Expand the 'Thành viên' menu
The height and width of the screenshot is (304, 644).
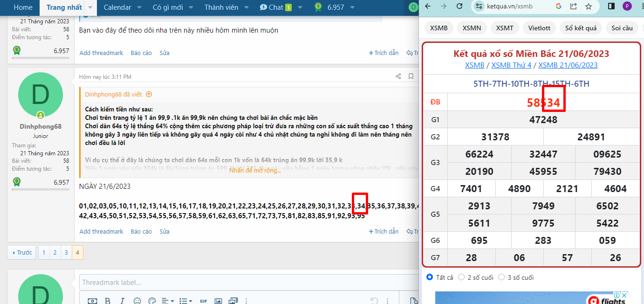click(247, 7)
